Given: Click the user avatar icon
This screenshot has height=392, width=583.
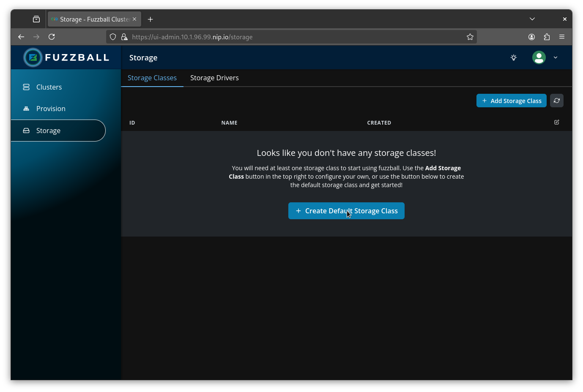Looking at the screenshot, I should pyautogui.click(x=539, y=57).
